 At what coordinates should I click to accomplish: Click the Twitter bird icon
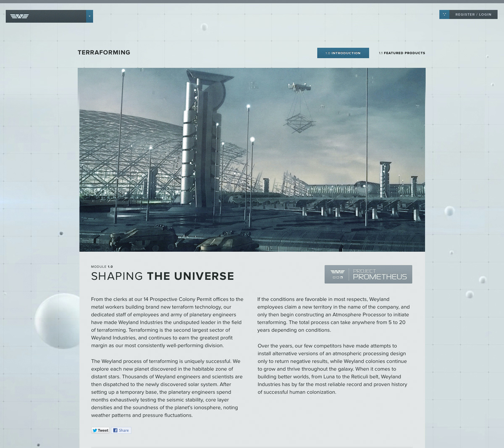click(x=95, y=430)
